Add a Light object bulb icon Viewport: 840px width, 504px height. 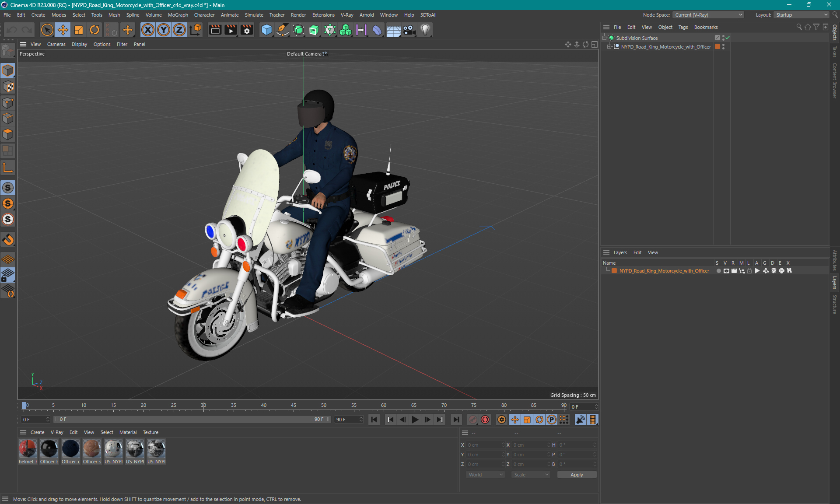[425, 30]
